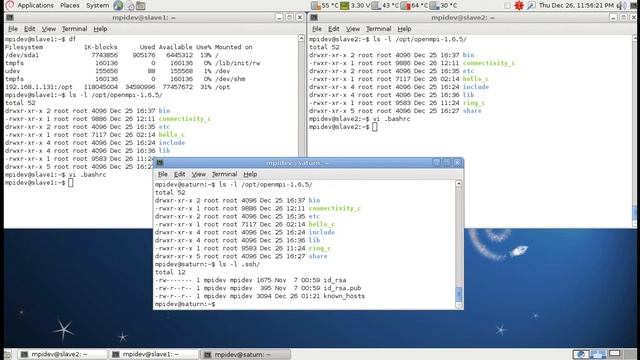
Task: Click the terminal icon in slave1 title bar
Action: pos(10,18)
